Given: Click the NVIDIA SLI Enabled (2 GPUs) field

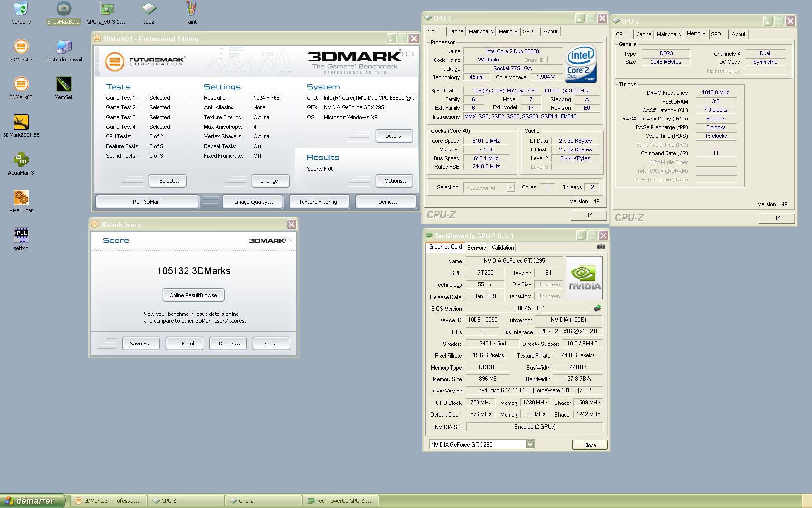Looking at the screenshot, I should click(x=535, y=427).
